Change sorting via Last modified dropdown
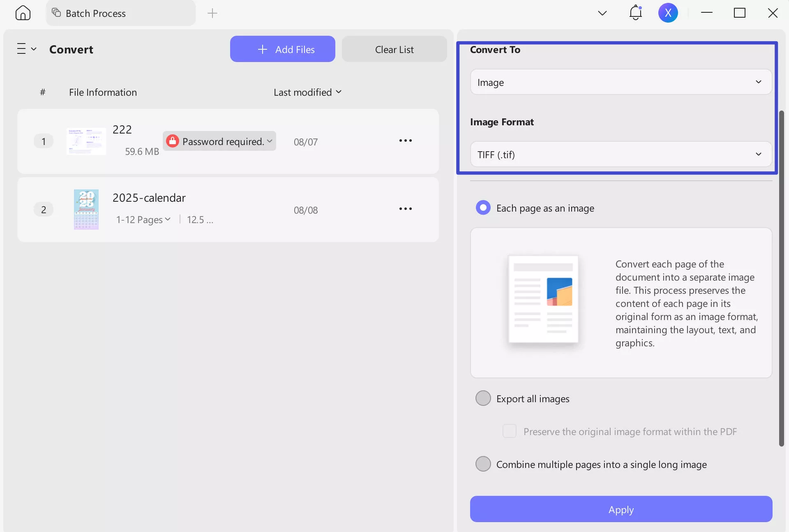This screenshot has width=789, height=532. (x=308, y=92)
